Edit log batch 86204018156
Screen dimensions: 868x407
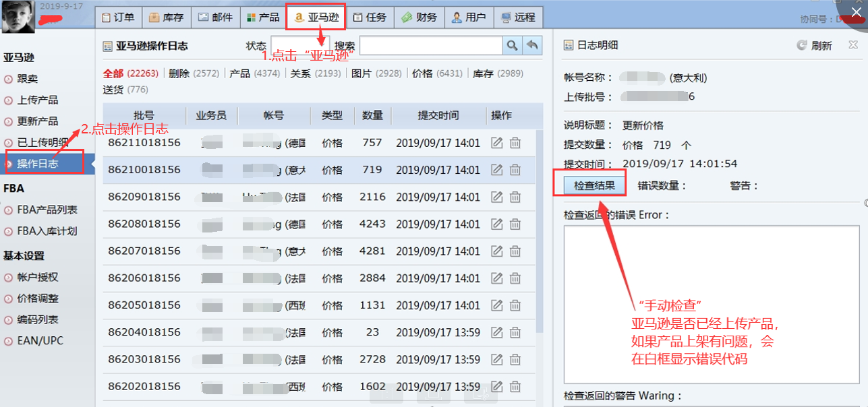[x=497, y=332]
